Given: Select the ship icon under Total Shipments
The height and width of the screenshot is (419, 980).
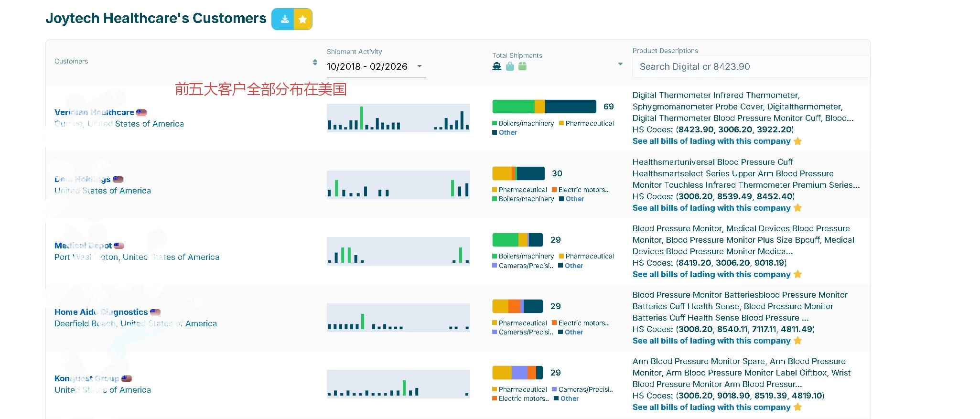Looking at the screenshot, I should (x=497, y=66).
